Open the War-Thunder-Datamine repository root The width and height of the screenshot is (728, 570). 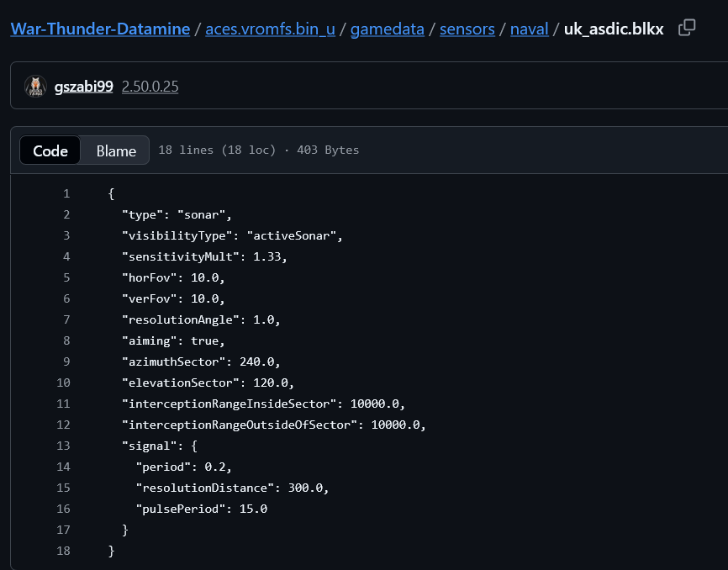(x=100, y=29)
